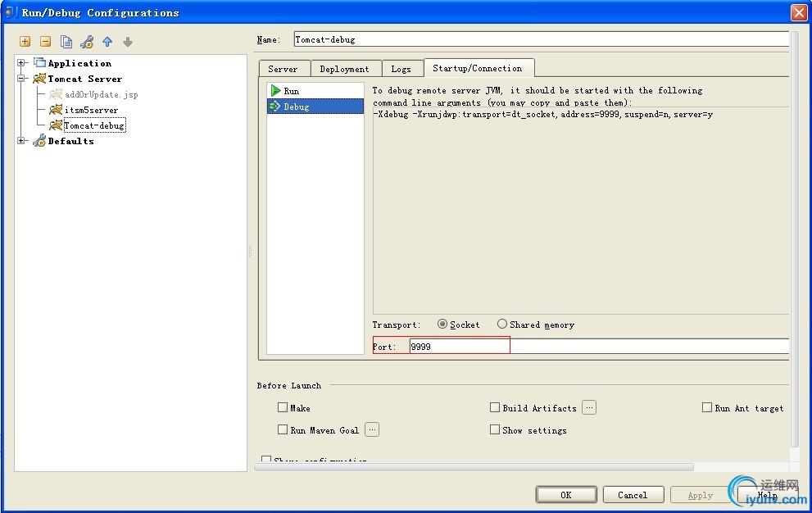Select the Startup/Connection tab
Image resolution: width=812 pixels, height=513 pixels.
[x=478, y=68]
